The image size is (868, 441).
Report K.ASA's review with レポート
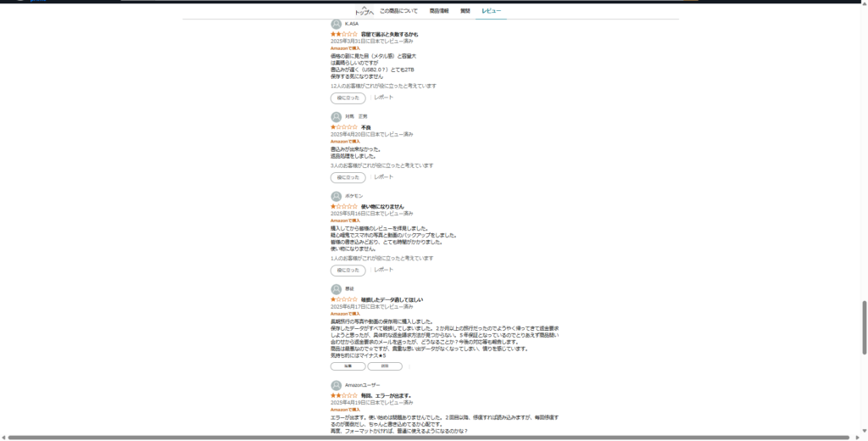tap(384, 98)
